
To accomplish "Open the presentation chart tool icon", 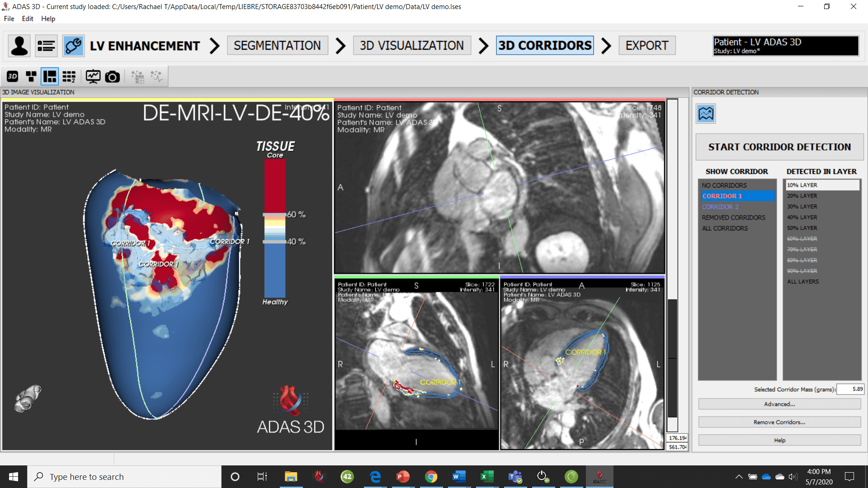I will [x=93, y=76].
